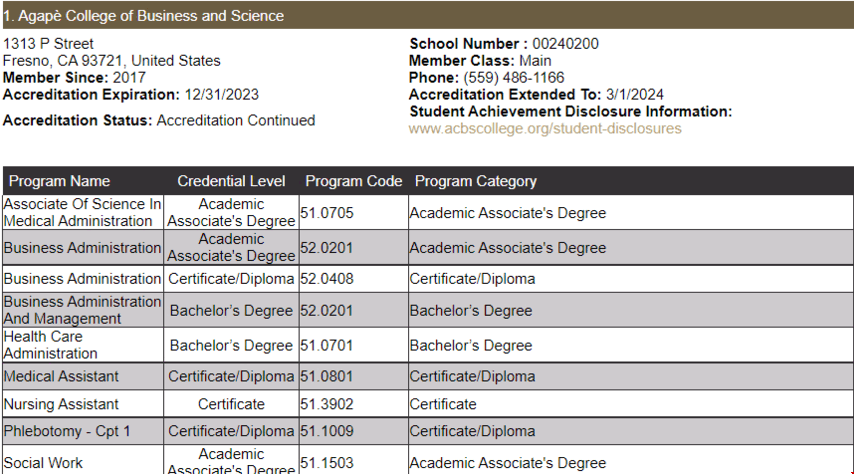Click the Accreditation Status: Accreditation Continued text
The width and height of the screenshot is (854, 474).
(x=159, y=120)
